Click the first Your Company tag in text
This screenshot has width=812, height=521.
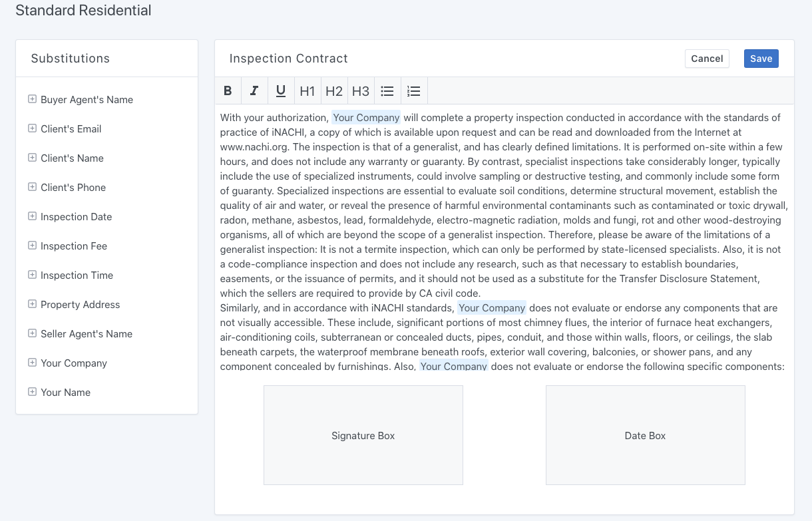pyautogui.click(x=366, y=118)
